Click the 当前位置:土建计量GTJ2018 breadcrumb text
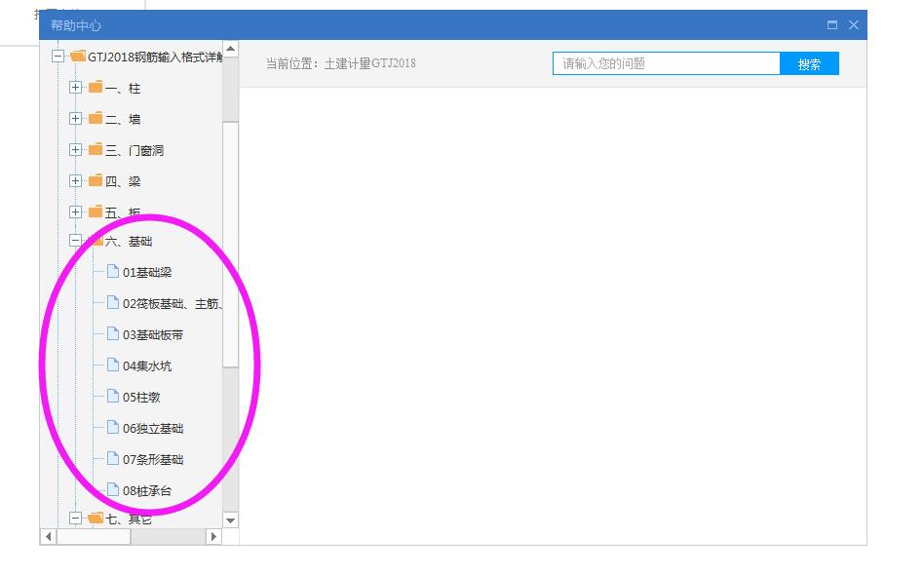 (x=340, y=63)
